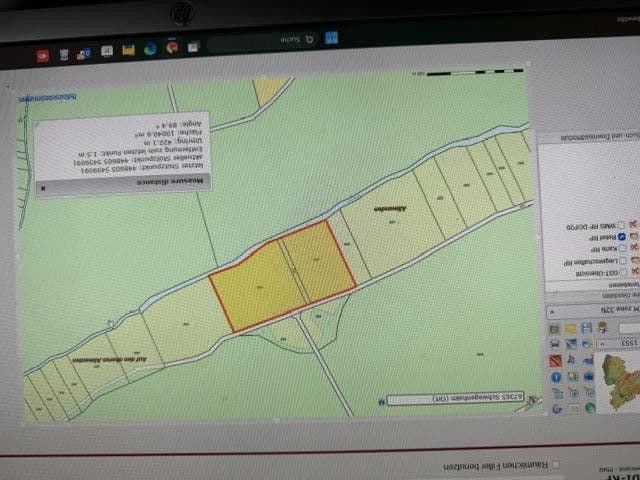Click the red-outlined highlighted parcel on map
This screenshot has height=480, width=640.
click(282, 278)
